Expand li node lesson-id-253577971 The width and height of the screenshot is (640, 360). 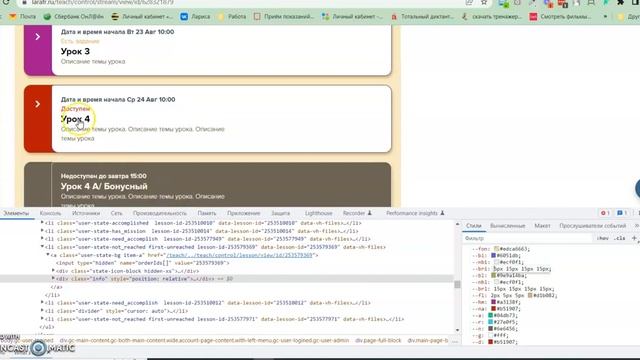pos(42,319)
